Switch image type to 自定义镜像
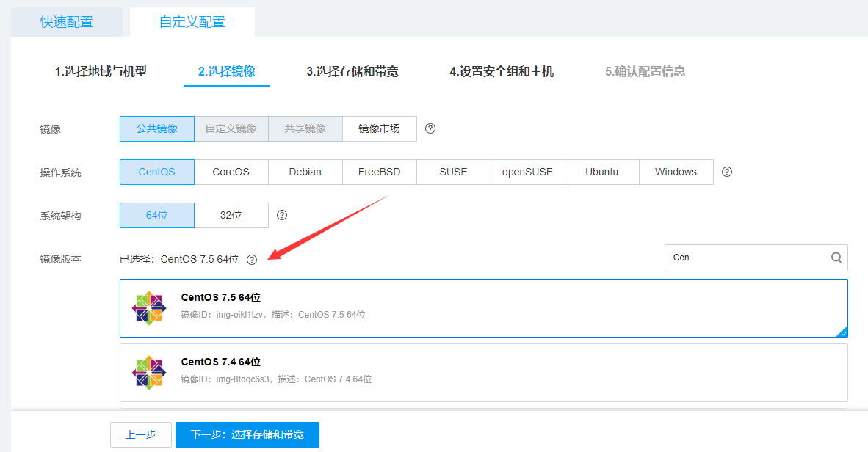This screenshot has height=452, width=868. tap(231, 128)
